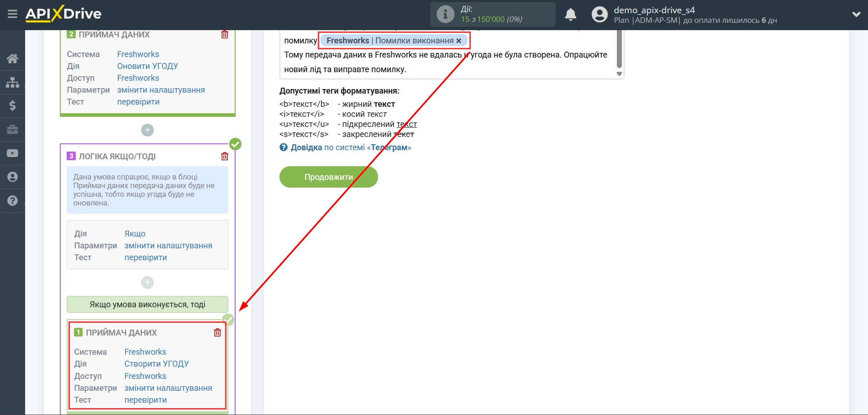868x415 pixels.
Task: Open Freshworks system link in block 2
Action: (x=138, y=54)
